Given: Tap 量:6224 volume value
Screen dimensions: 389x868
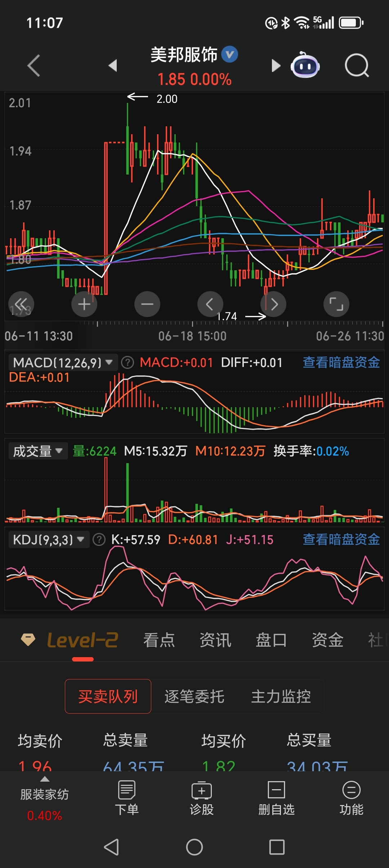Looking at the screenshot, I should 94,451.
